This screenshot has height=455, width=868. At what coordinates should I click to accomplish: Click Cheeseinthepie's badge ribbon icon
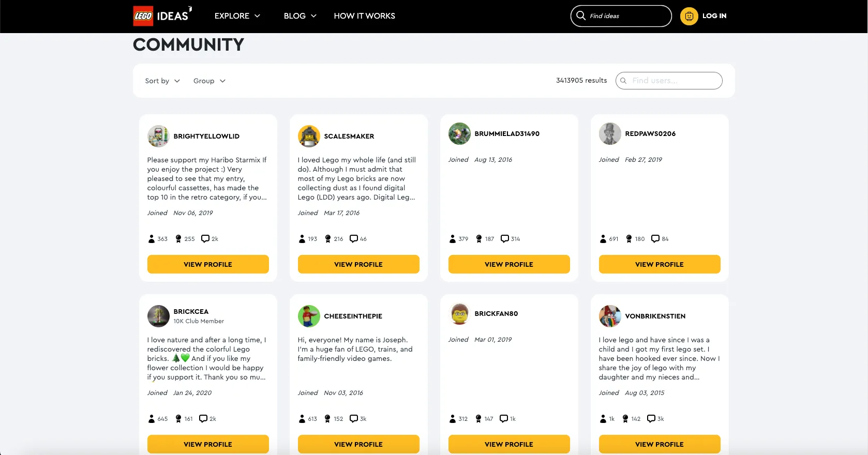coord(327,419)
